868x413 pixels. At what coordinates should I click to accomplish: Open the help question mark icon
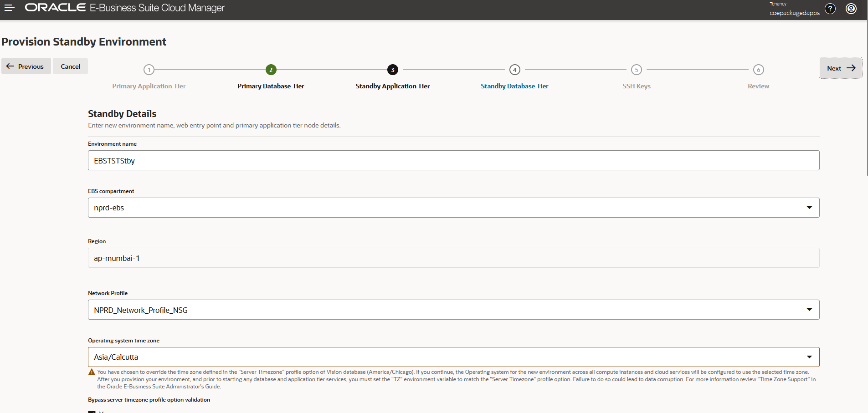830,9
